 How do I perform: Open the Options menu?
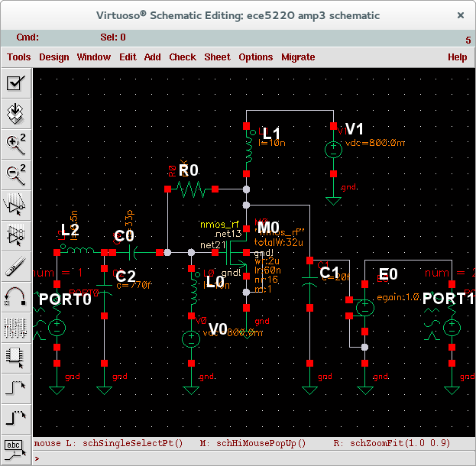(x=256, y=57)
